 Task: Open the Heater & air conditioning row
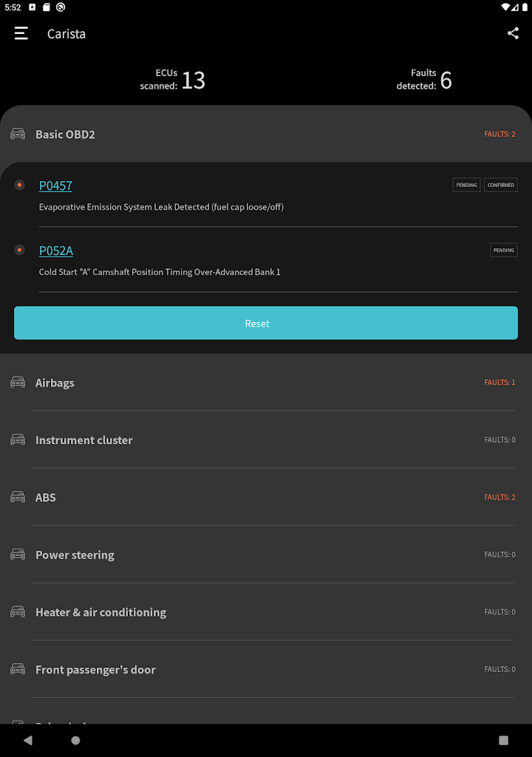click(x=266, y=611)
